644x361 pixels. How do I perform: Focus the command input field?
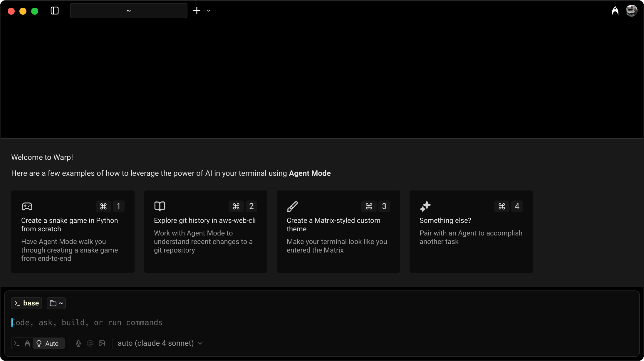[x=322, y=323]
